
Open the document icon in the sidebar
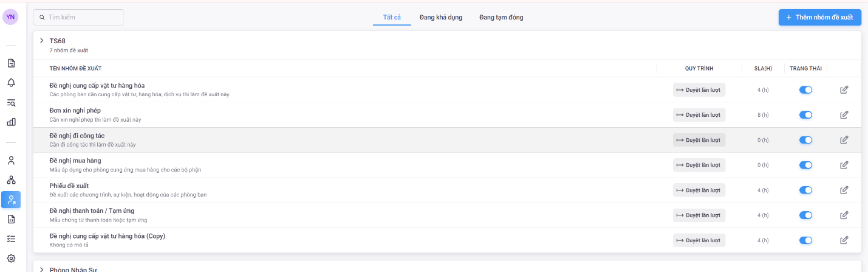11,63
